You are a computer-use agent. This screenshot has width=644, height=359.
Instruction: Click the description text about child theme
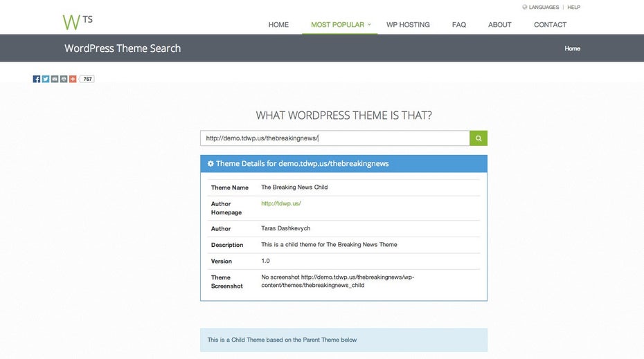(x=329, y=245)
